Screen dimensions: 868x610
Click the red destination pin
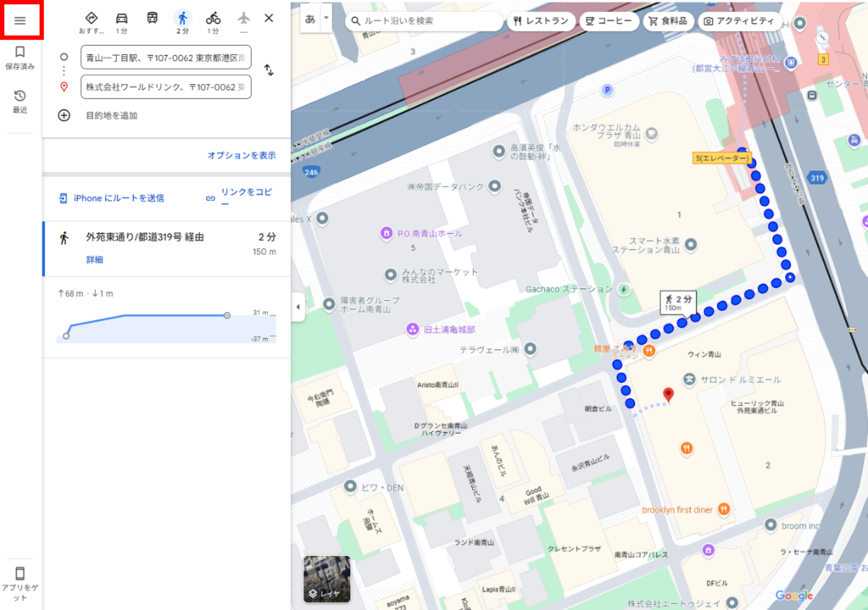tap(668, 394)
